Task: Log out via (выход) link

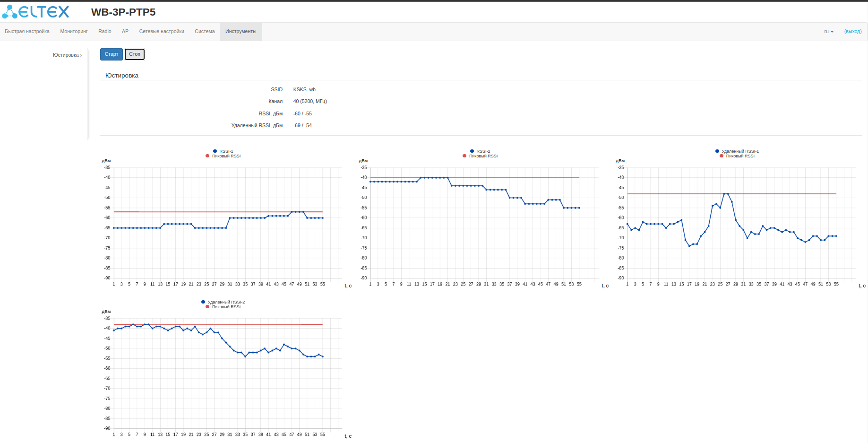Action: [853, 32]
